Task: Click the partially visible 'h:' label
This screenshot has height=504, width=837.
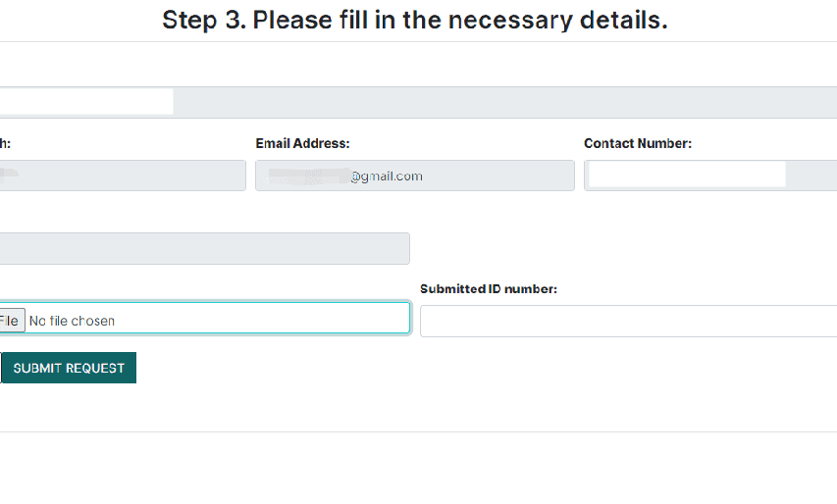Action: pyautogui.click(x=5, y=143)
